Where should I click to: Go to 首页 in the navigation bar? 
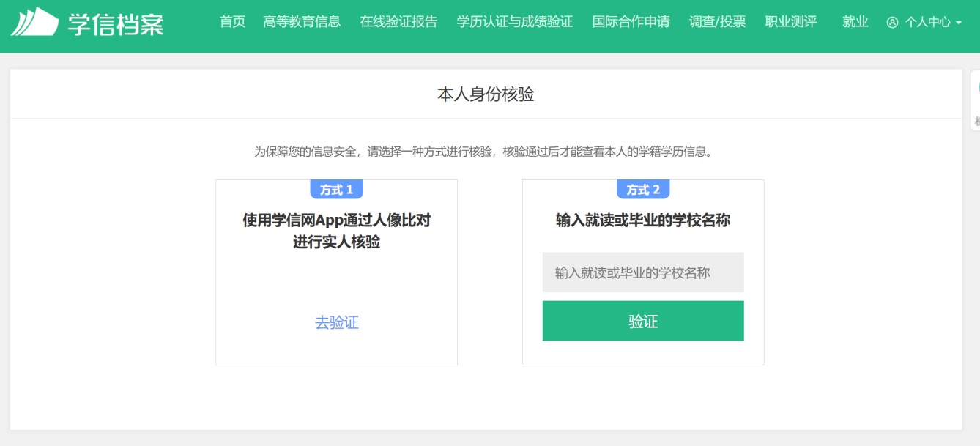pos(232,22)
